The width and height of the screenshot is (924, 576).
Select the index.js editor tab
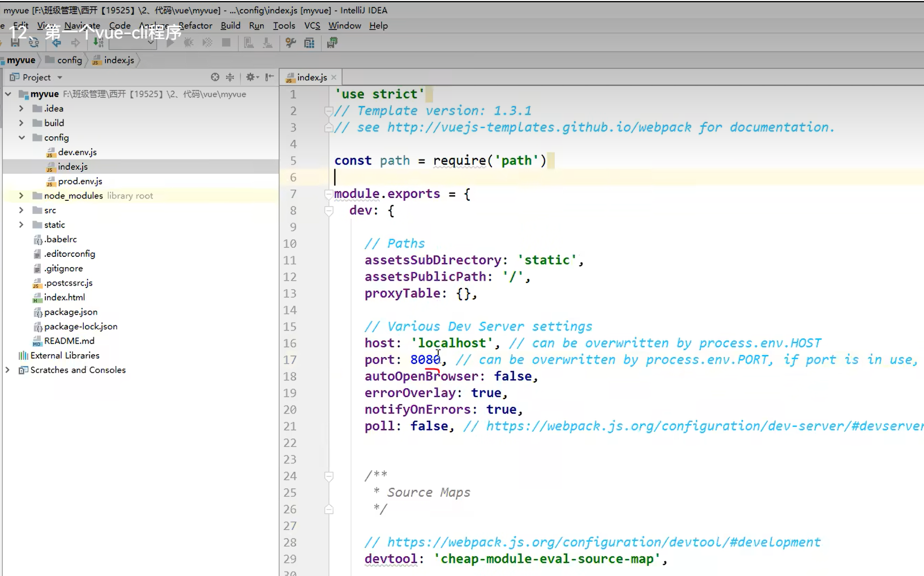click(x=311, y=77)
